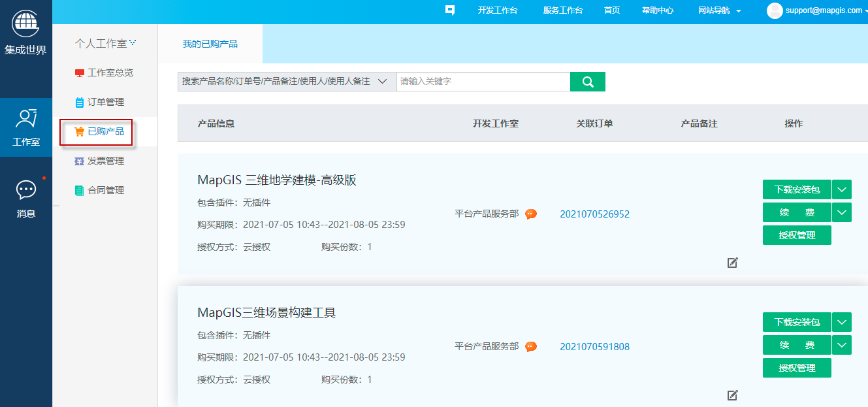Click the user avatar icon
Image resolution: width=868 pixels, height=407 pixels.
click(775, 10)
